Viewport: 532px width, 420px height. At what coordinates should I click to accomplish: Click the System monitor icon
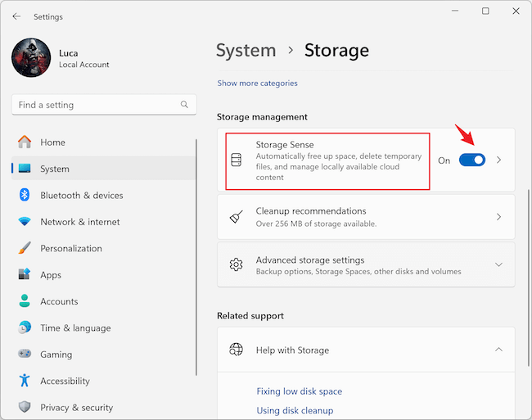point(25,169)
